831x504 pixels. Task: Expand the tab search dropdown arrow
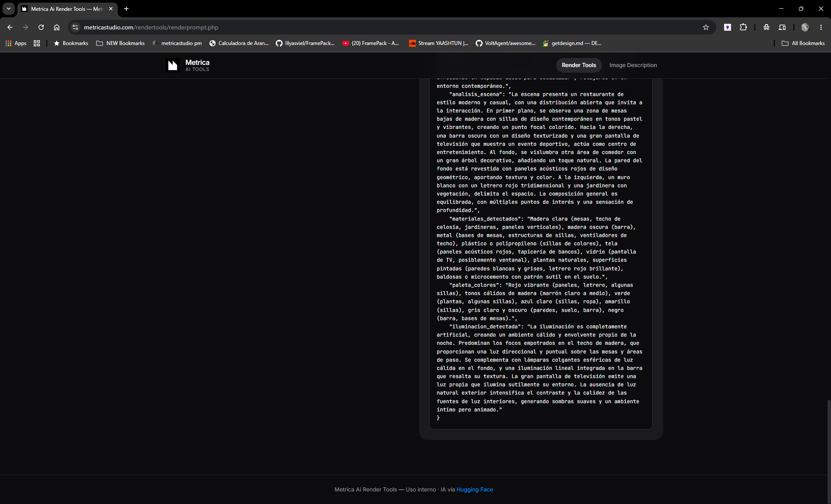click(x=9, y=9)
